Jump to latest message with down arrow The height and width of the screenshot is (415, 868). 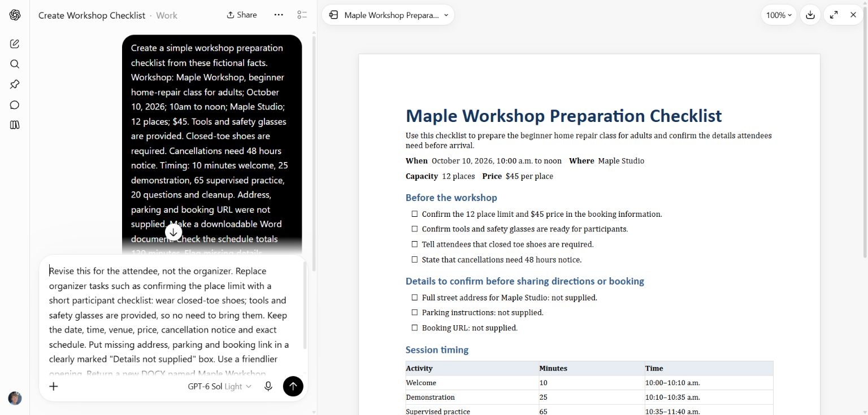(x=173, y=232)
